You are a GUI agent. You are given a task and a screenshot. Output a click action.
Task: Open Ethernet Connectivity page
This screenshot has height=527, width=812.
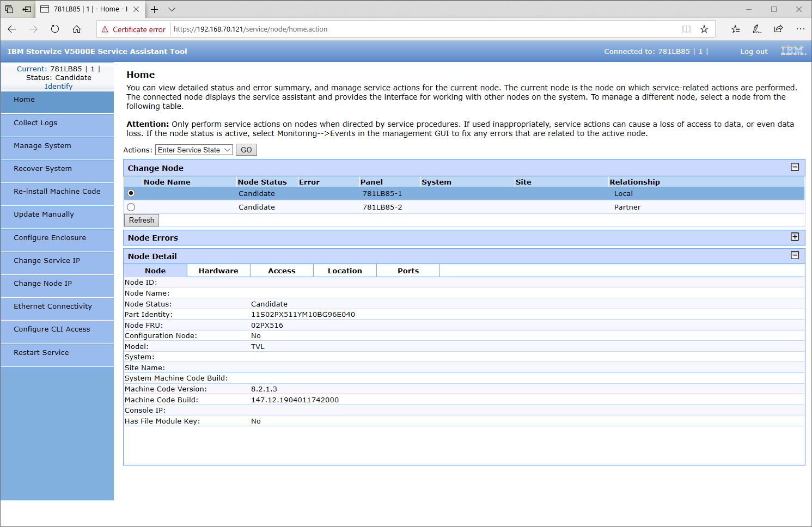click(57, 309)
